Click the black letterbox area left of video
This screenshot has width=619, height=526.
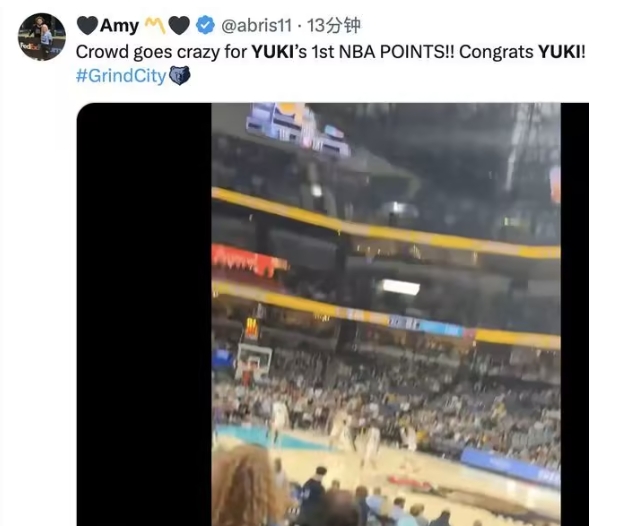[144, 314]
